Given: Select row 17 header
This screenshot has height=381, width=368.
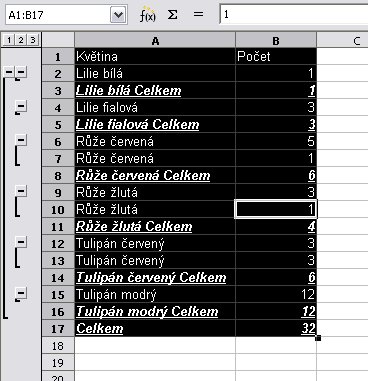Looking at the screenshot, I should click(58, 328).
